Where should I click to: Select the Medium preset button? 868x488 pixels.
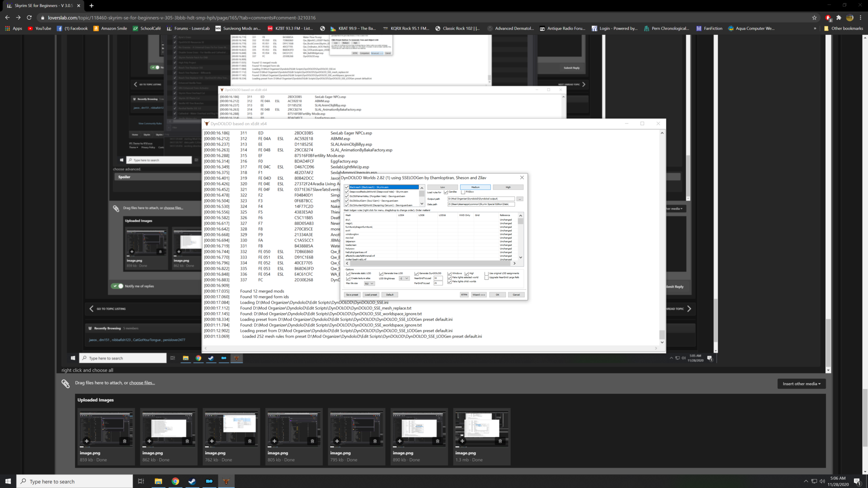pos(475,187)
